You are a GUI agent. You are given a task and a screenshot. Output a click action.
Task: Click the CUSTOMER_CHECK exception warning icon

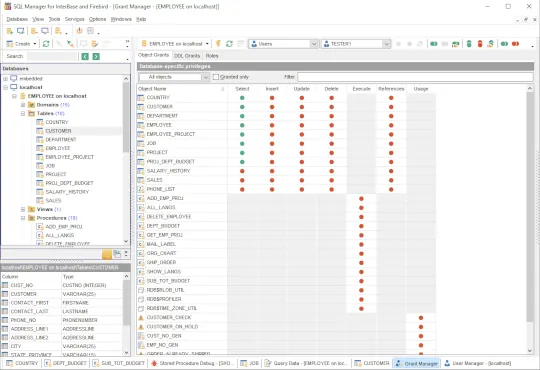[x=141, y=318]
